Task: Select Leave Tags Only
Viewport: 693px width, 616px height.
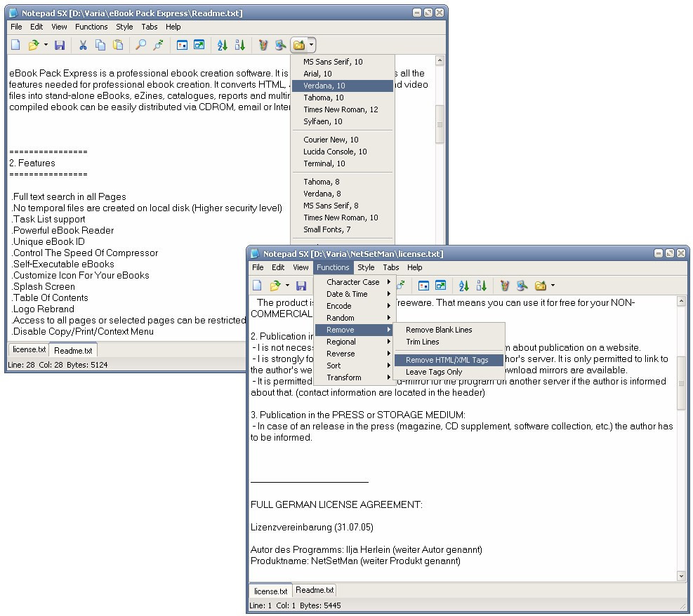Action: pyautogui.click(x=449, y=373)
